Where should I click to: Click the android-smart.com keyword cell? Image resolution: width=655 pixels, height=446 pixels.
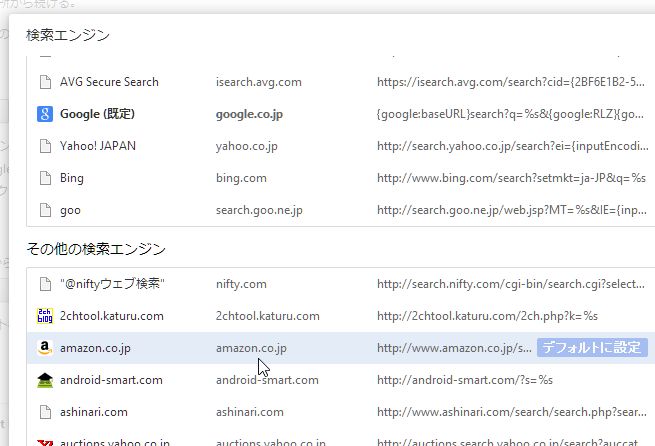(x=267, y=380)
